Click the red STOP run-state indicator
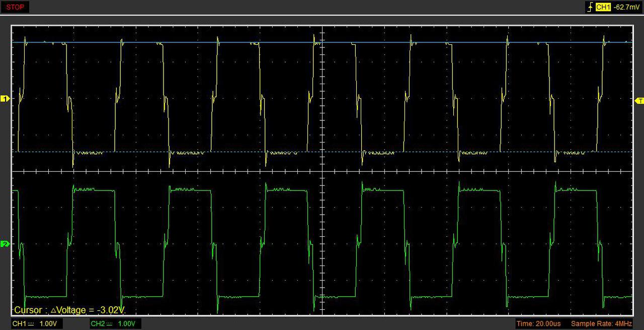 [x=15, y=7]
